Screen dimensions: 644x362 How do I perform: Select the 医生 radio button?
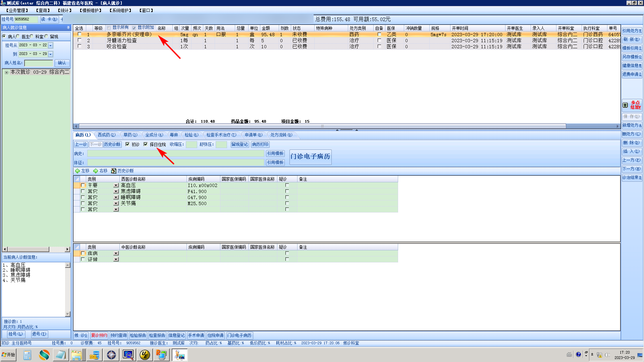point(18,37)
